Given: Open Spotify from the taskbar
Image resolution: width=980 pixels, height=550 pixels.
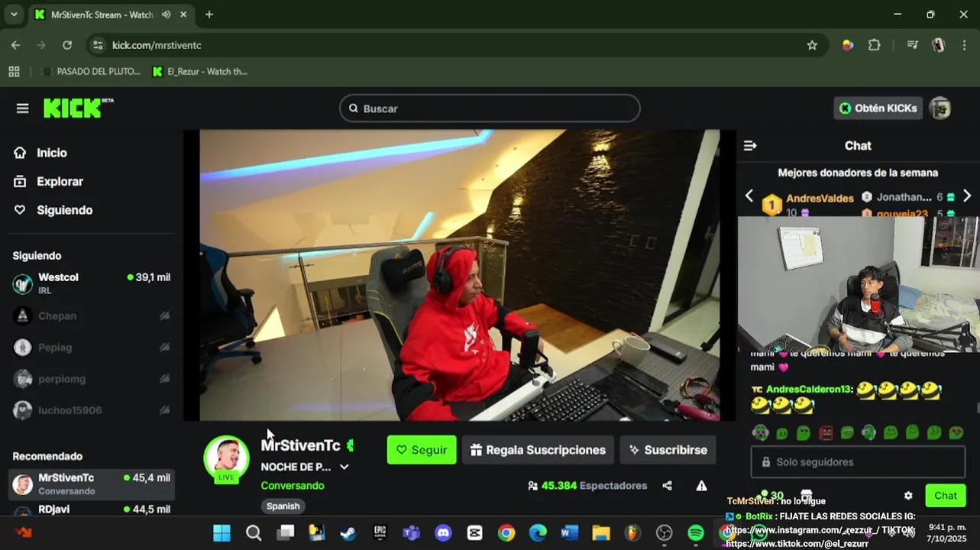Looking at the screenshot, I should pyautogui.click(x=696, y=533).
